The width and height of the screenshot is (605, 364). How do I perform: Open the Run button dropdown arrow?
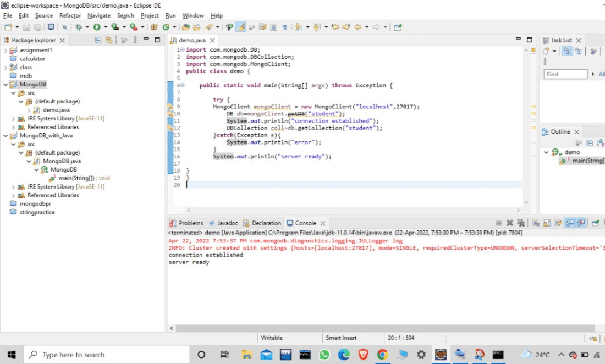click(x=106, y=27)
